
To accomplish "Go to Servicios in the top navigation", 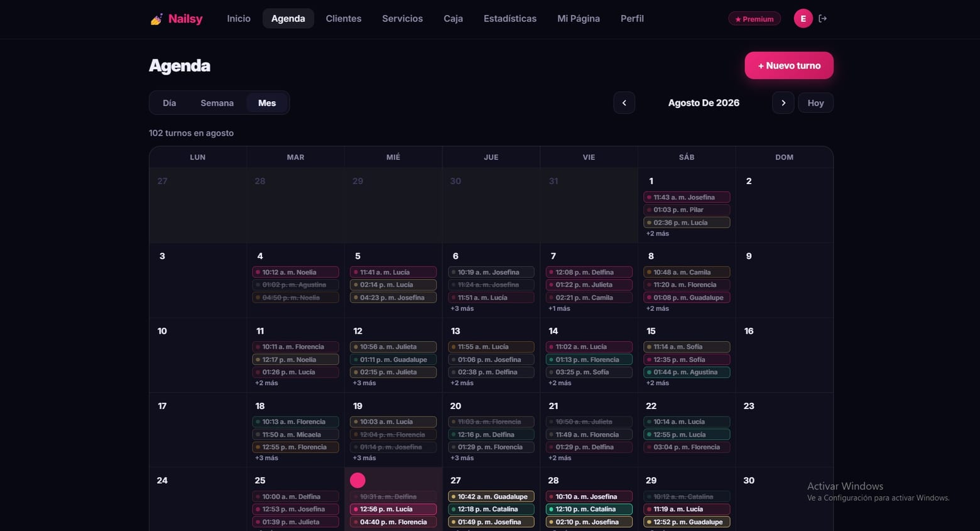I will (x=402, y=19).
